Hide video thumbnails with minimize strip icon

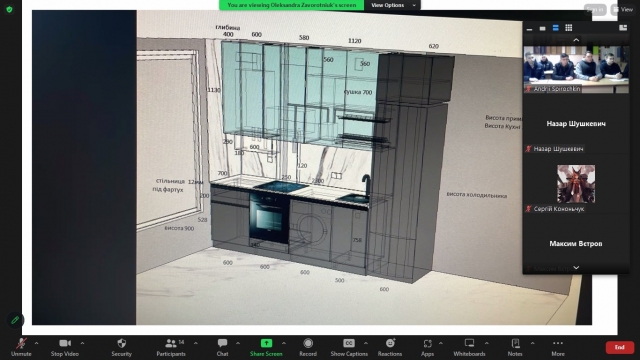(529, 28)
